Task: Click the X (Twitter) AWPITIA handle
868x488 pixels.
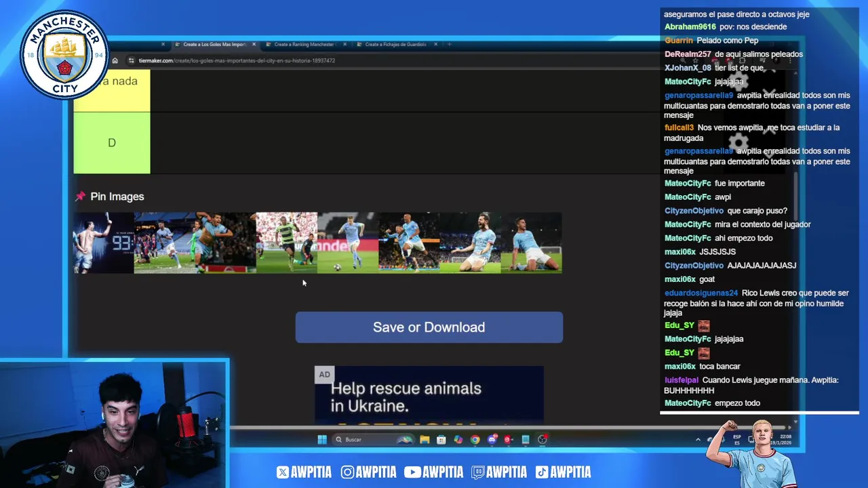Action: pos(303,472)
